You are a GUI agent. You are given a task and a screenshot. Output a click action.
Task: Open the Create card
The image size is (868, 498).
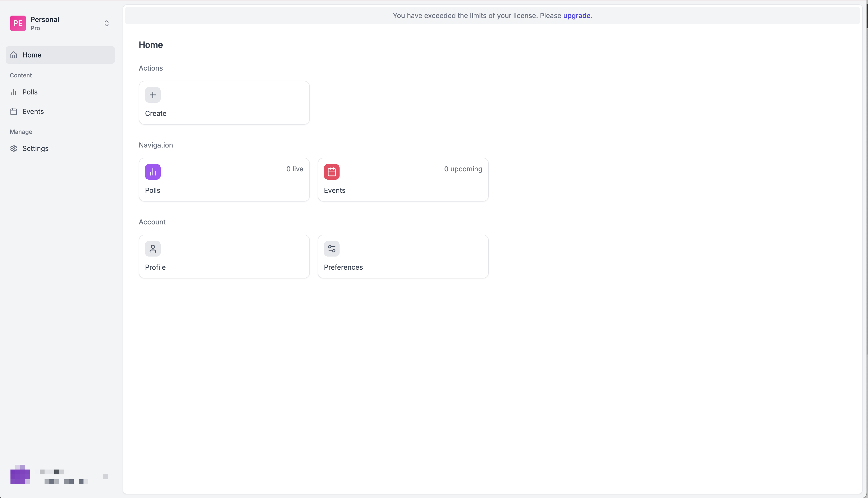(224, 103)
